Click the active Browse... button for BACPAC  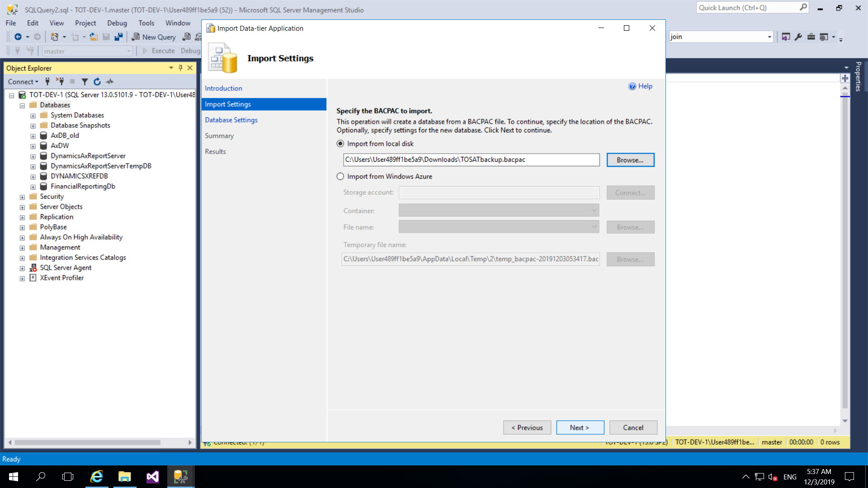(x=630, y=160)
